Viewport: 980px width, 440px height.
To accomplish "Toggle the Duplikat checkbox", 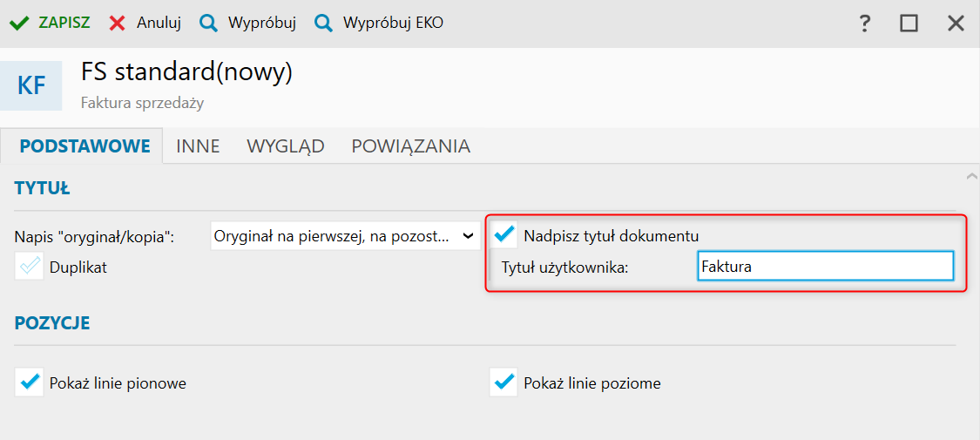I will click(30, 266).
